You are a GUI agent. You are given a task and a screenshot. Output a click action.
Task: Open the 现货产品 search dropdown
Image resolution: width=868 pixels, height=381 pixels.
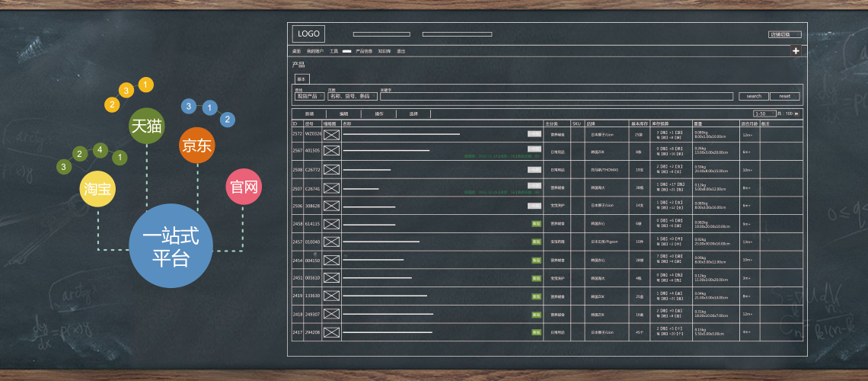point(309,96)
